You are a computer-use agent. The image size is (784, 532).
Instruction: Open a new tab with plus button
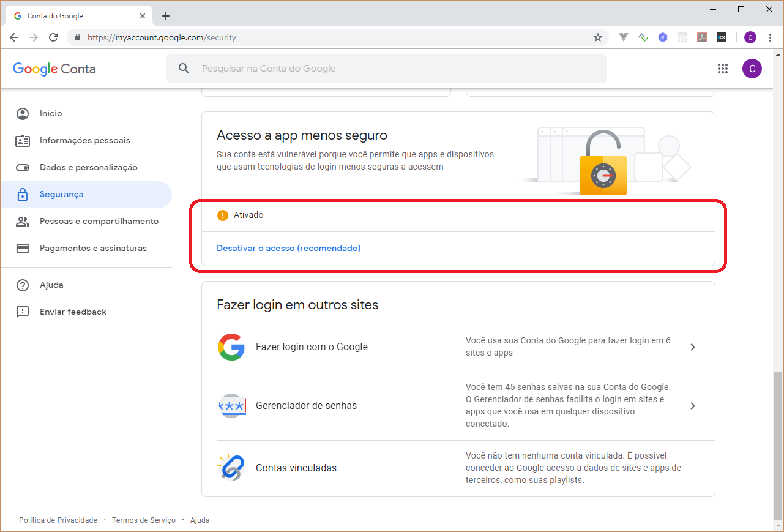point(166,16)
